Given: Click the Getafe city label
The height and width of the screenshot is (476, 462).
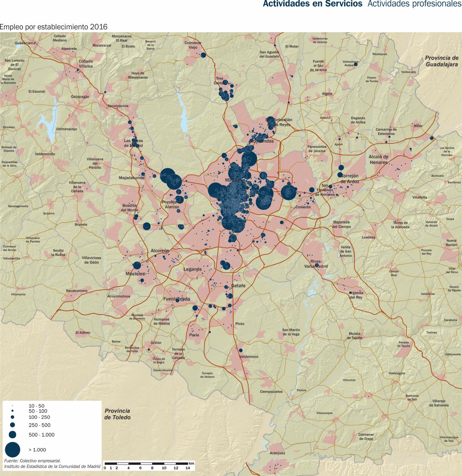Looking at the screenshot, I should point(238,286).
